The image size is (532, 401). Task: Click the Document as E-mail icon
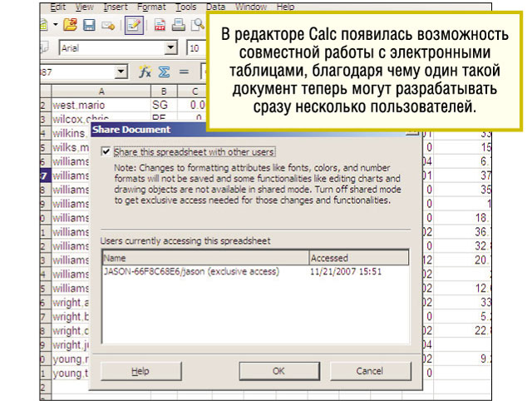[x=108, y=26]
